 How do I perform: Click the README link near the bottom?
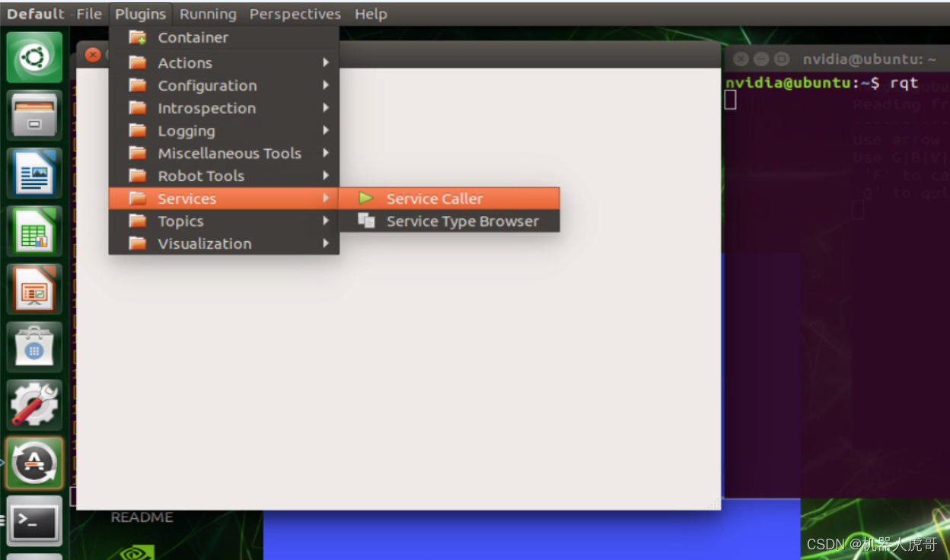click(142, 517)
